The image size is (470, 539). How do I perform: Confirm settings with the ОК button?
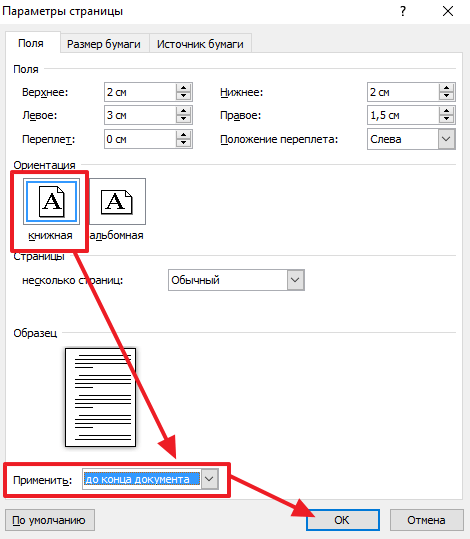tap(343, 520)
